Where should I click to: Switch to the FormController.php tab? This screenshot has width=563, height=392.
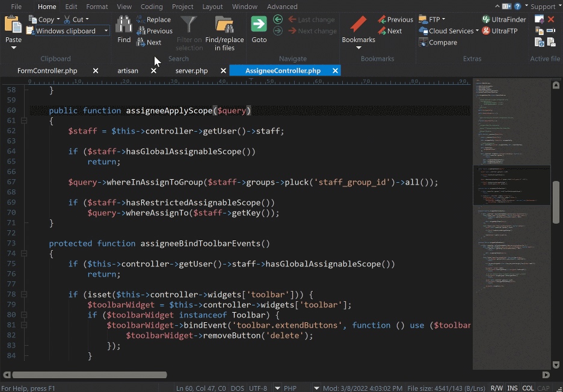(47, 71)
